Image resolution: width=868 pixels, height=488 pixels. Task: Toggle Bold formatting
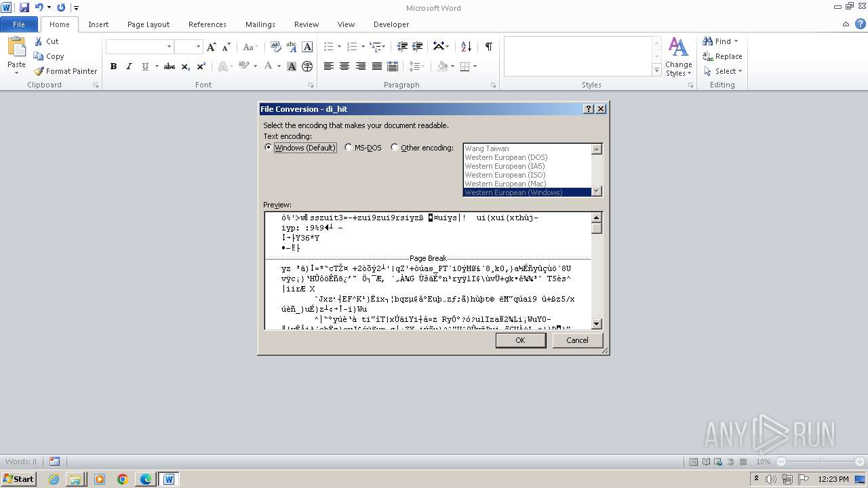(x=113, y=66)
